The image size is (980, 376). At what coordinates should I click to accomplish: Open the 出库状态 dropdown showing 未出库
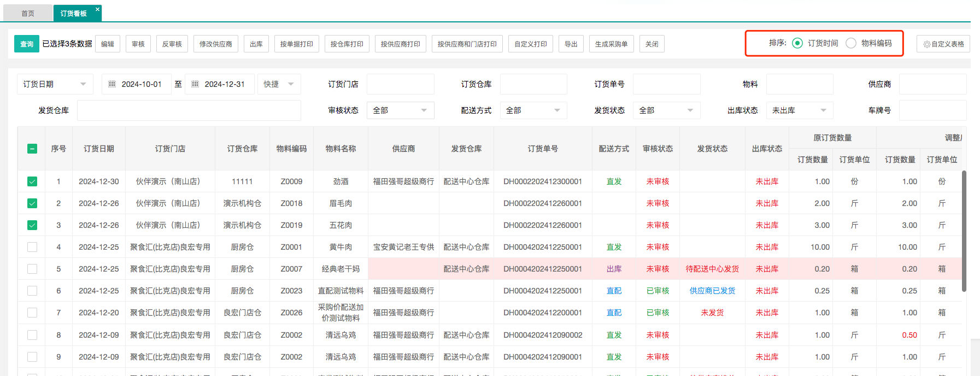click(799, 110)
